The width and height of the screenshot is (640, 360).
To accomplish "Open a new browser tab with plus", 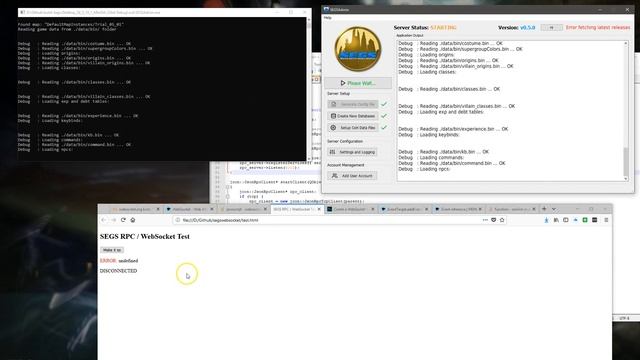I will 544,209.
